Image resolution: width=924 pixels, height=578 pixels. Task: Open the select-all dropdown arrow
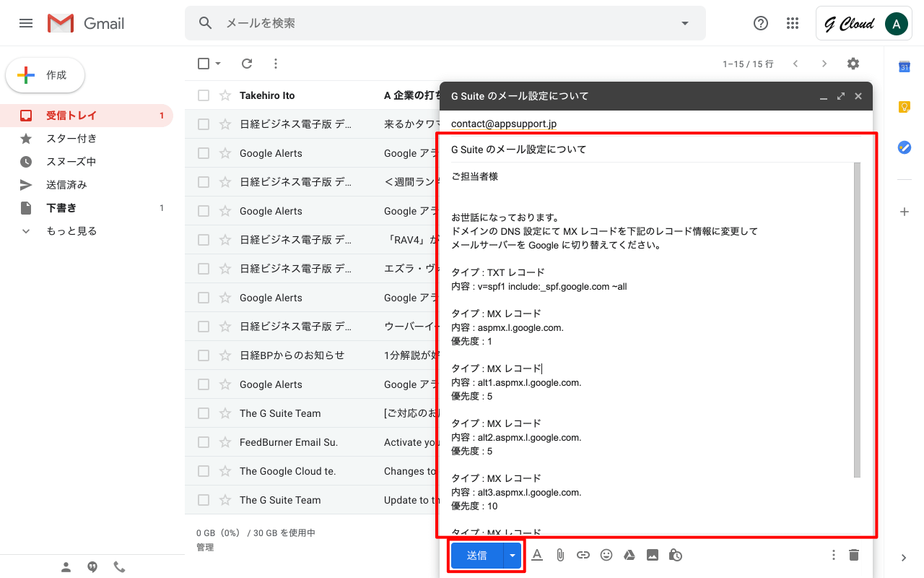pos(218,64)
